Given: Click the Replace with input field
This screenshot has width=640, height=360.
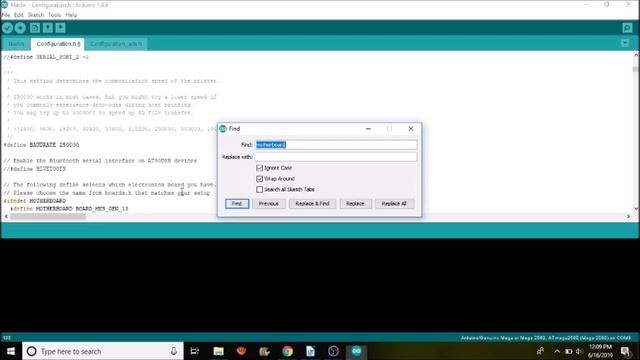Looking at the screenshot, I should coord(336,157).
